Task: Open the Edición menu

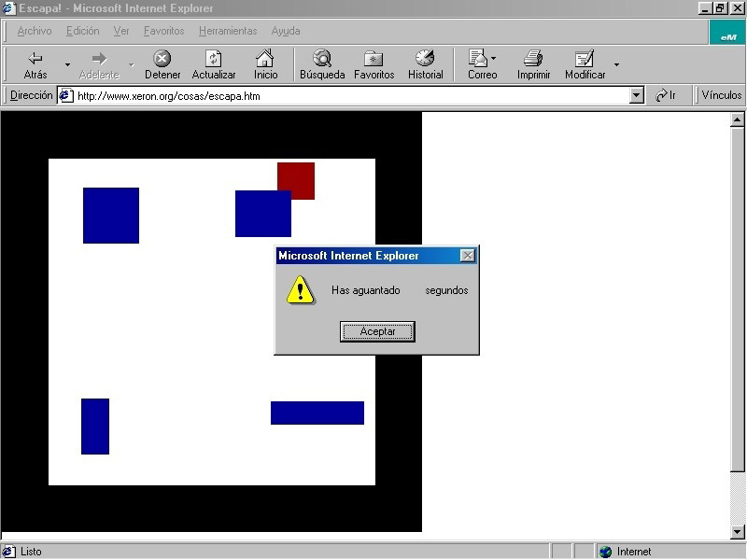Action: tap(83, 31)
